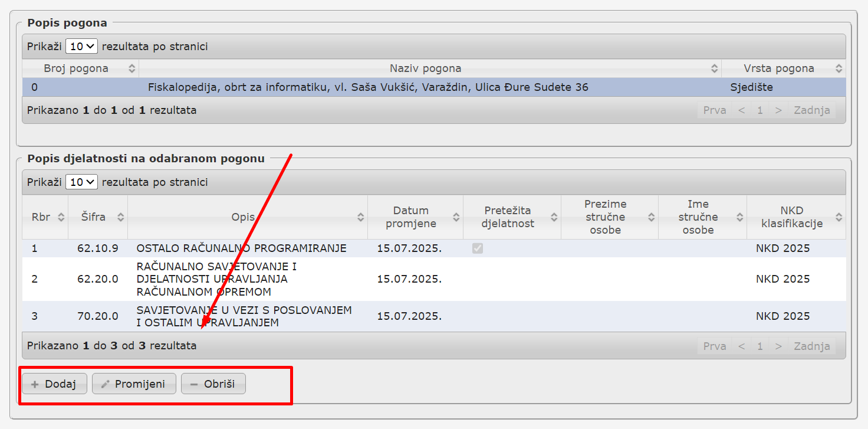This screenshot has height=429, width=868.
Task: Go to next page in Popis pogona
Action: (778, 110)
